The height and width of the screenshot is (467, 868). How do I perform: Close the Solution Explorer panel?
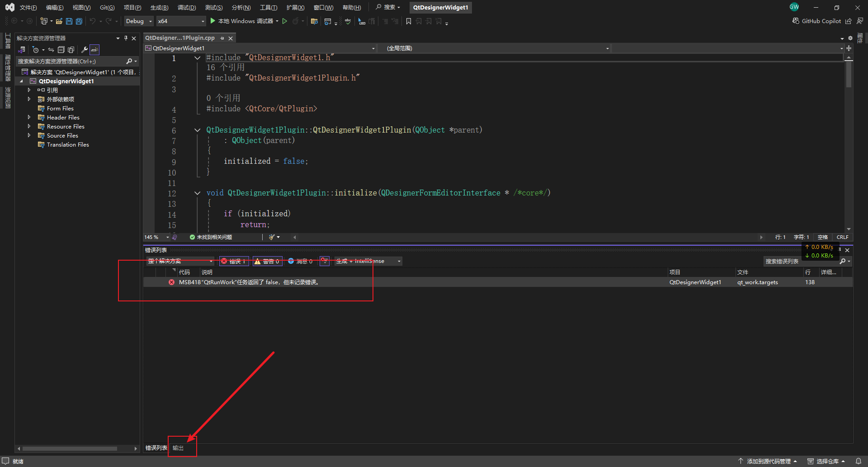click(x=134, y=38)
